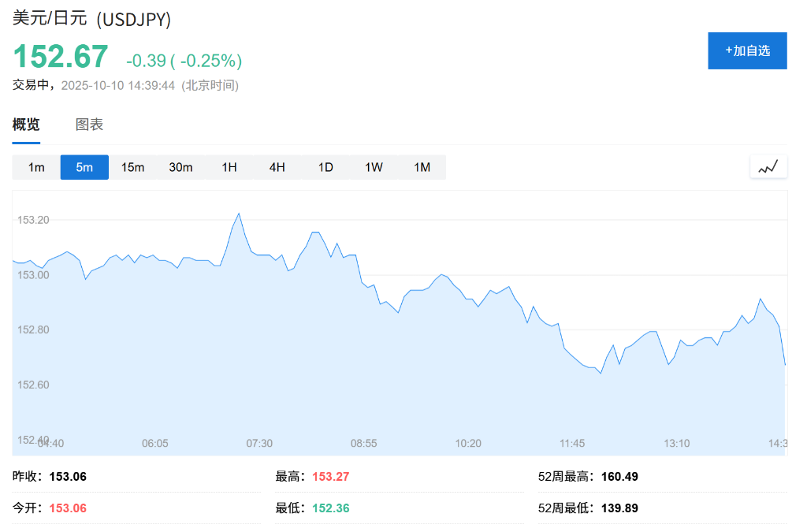
Task: Click the 10:20 time axis label
Action: coord(468,444)
